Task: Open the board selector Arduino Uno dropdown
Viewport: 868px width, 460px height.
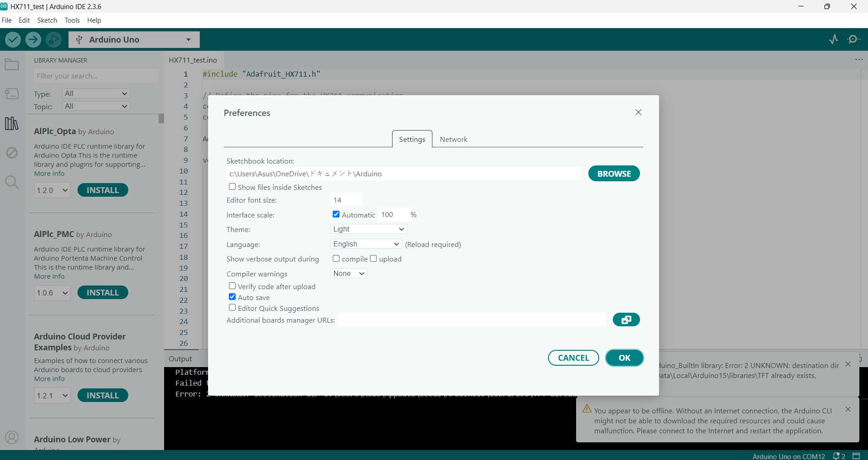Action: click(x=134, y=40)
